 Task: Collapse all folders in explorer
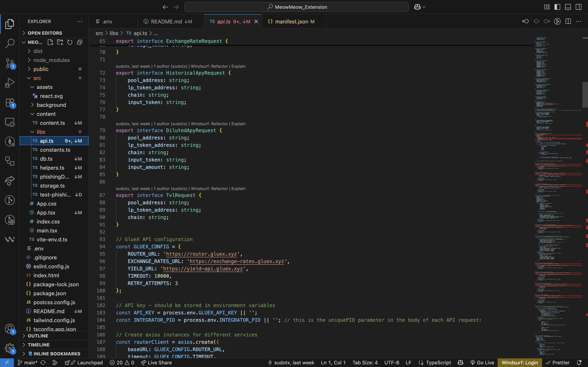point(79,42)
